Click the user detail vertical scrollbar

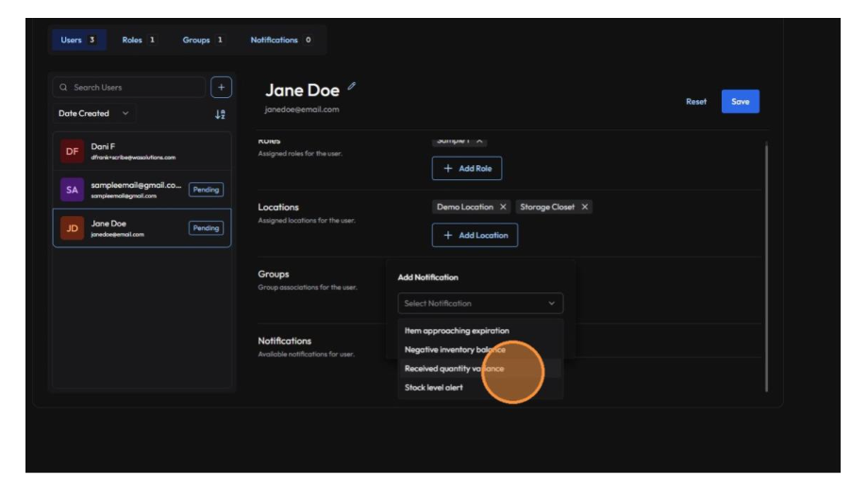[x=767, y=267]
